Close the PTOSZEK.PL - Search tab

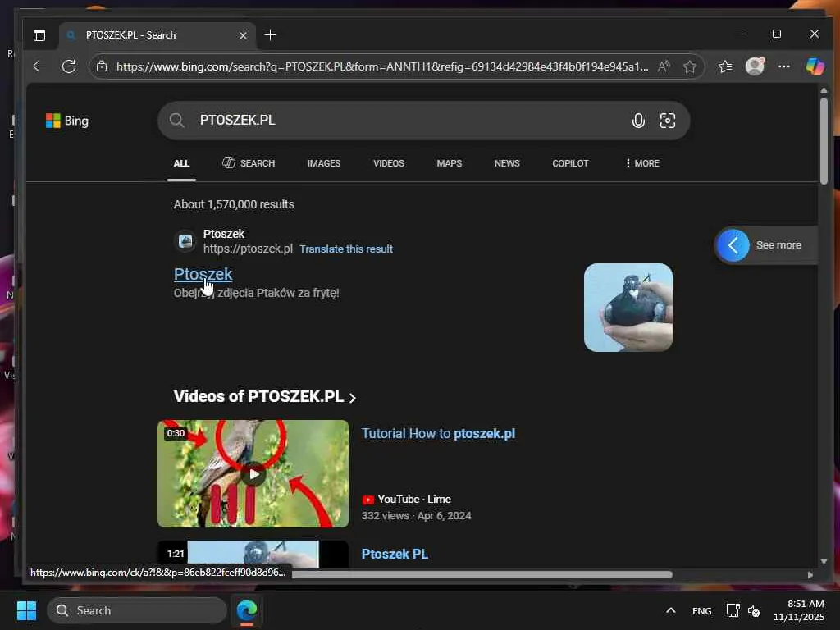coord(243,35)
